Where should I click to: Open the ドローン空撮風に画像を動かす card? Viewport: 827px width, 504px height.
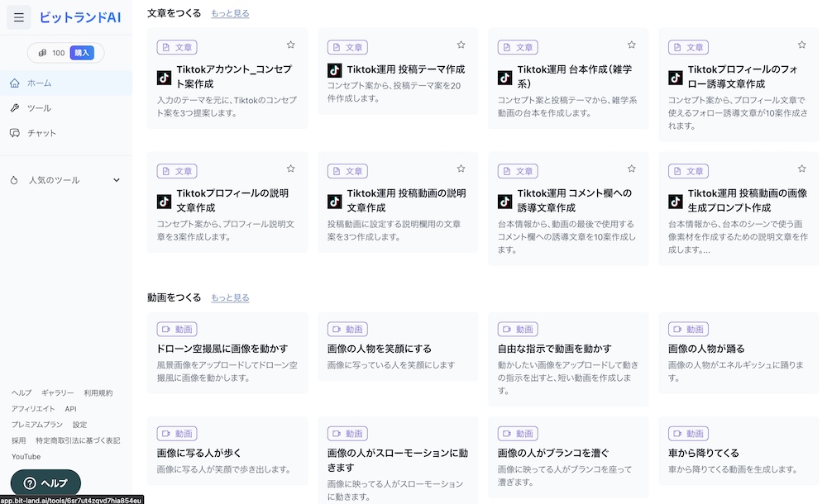point(227,353)
